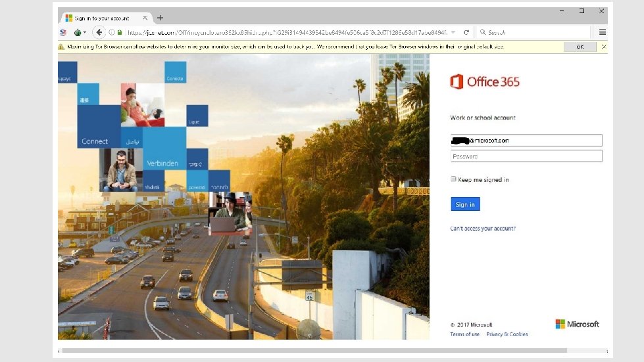Close the browser window
The height and width of the screenshot is (362, 644).
coord(601,11)
